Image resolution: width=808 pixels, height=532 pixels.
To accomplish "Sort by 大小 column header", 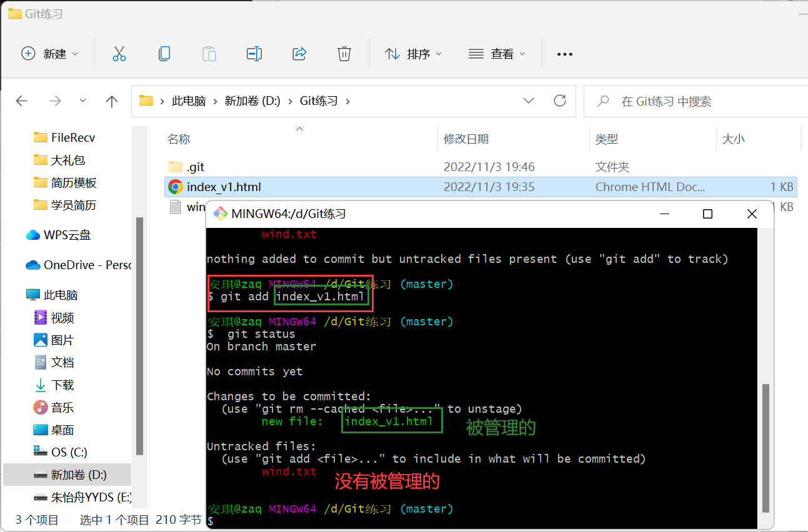I will click(x=734, y=139).
